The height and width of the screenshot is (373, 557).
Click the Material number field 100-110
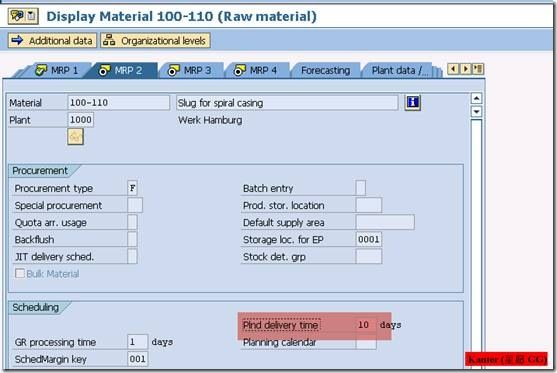[118, 103]
